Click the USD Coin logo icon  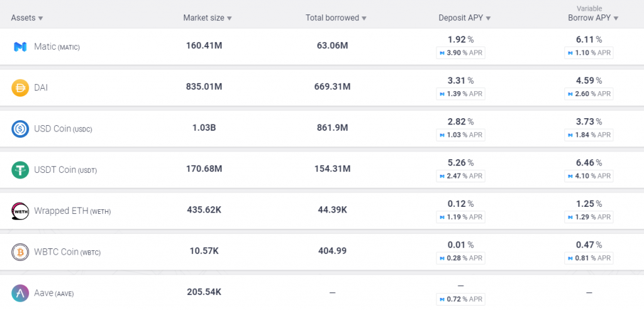[20, 128]
